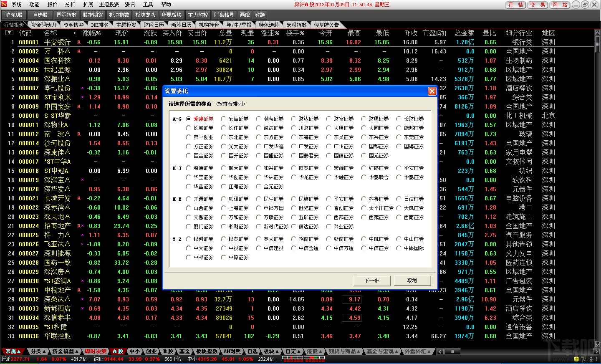Viewport: 601px width, 364px height.
Task: Choose the 华泰证券 radio button
Action: click(399, 177)
